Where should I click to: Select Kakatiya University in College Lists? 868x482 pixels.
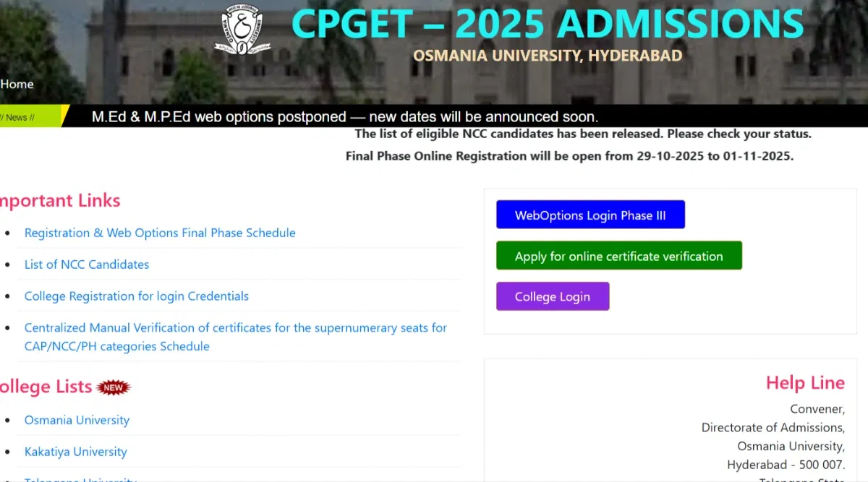click(x=75, y=452)
